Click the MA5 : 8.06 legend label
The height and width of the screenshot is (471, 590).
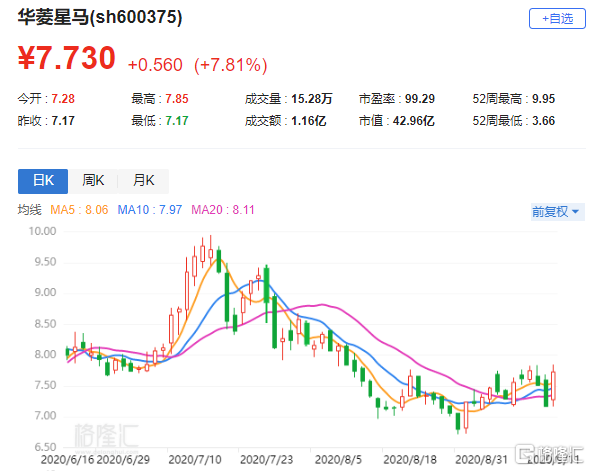79,210
